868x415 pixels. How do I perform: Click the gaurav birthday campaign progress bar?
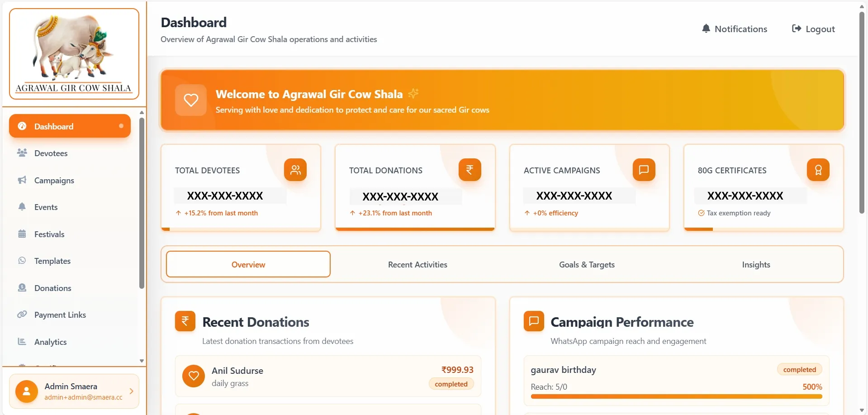[676, 396]
